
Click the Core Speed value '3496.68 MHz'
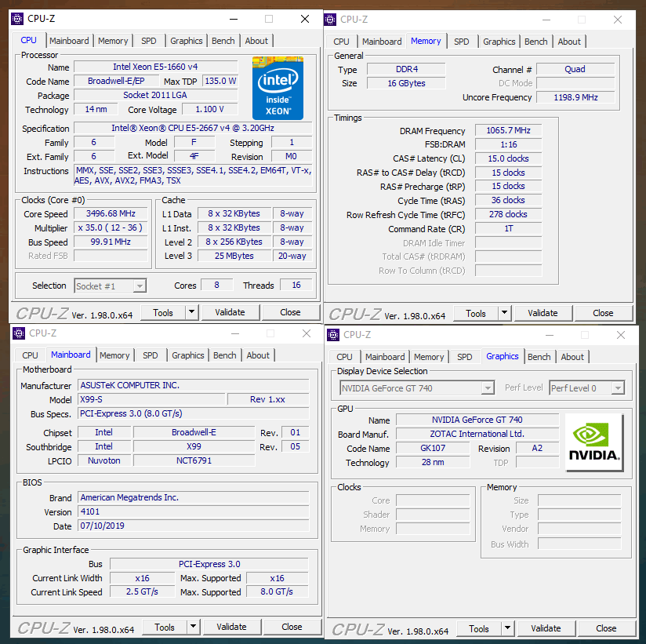click(x=111, y=213)
